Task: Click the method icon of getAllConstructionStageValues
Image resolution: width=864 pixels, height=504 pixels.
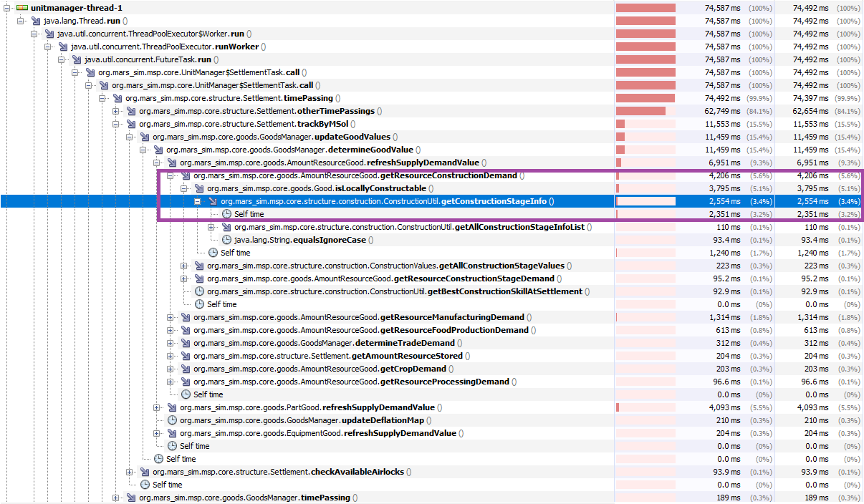Action: [x=199, y=266]
